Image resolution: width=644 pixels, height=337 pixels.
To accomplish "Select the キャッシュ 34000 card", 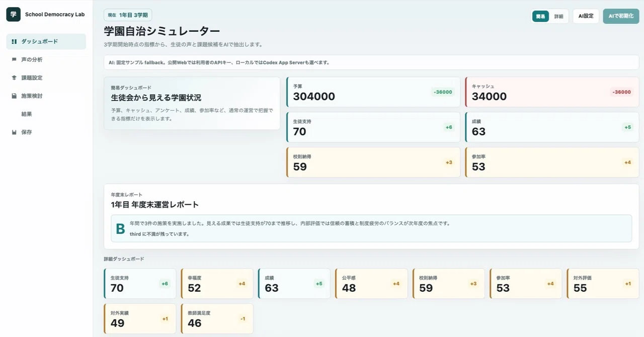I will tap(552, 92).
